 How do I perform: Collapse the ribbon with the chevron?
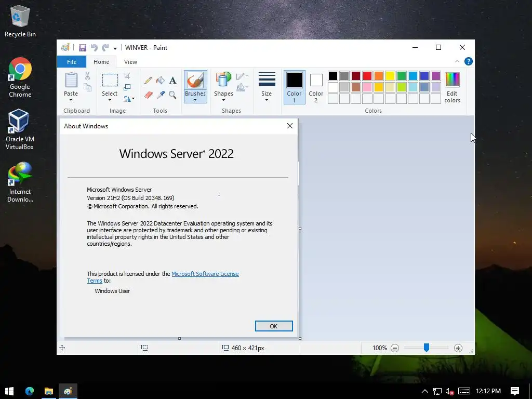[457, 61]
